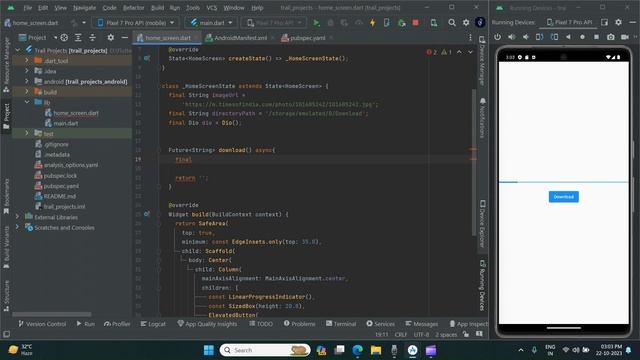Toggle Resource Manager tool window
640x360 pixels.
coord(6,64)
